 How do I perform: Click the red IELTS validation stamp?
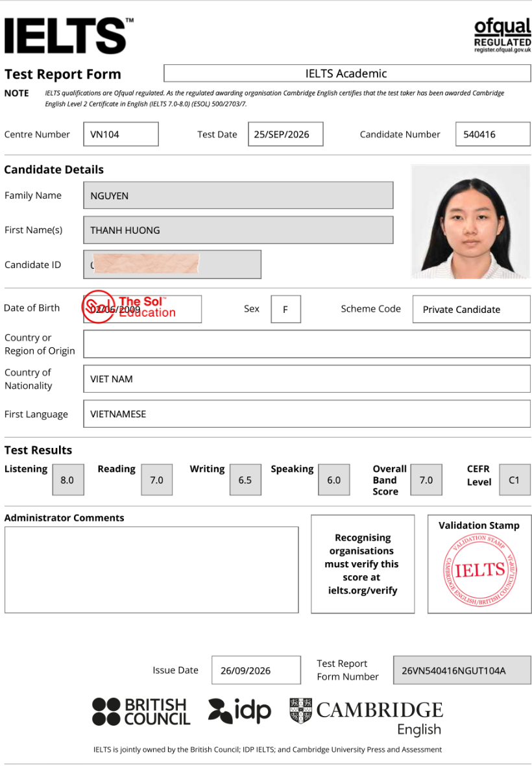click(x=479, y=570)
